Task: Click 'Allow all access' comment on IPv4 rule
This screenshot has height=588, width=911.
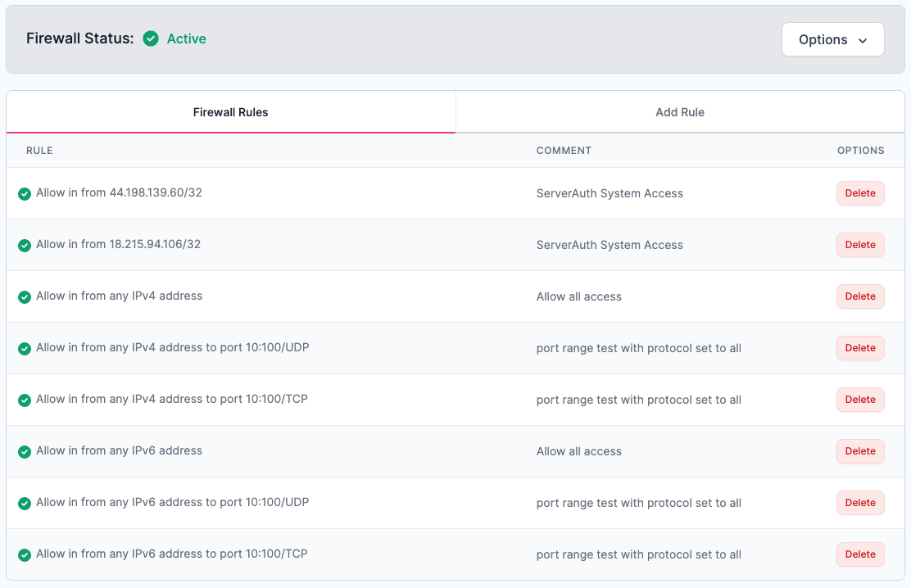Action: 578,297
